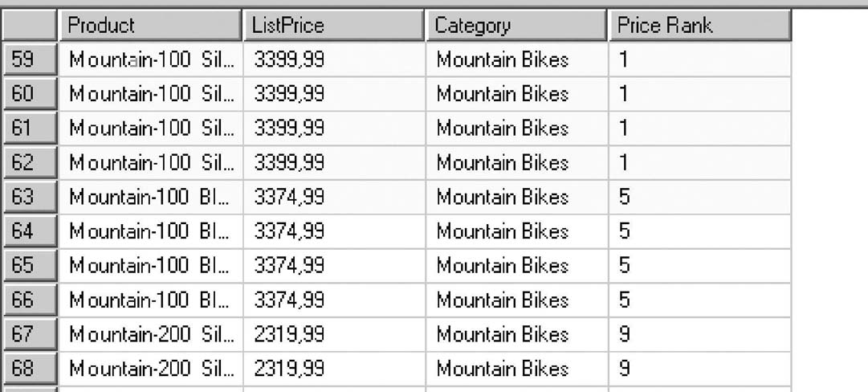Select row header 60
868x392 pixels.
pos(30,93)
